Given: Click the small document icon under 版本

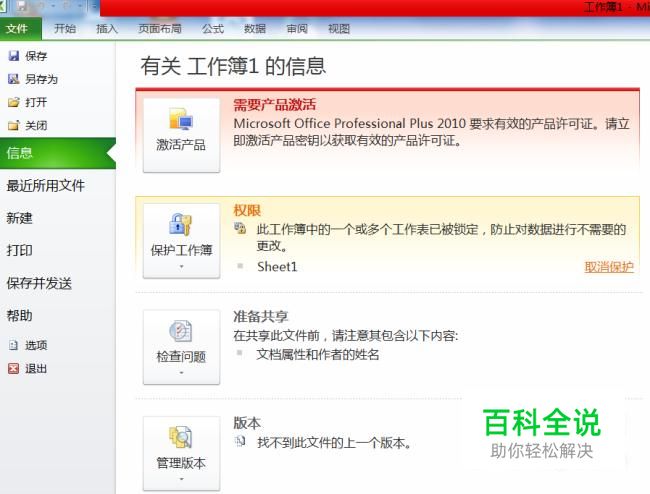Looking at the screenshot, I should tap(240, 442).
